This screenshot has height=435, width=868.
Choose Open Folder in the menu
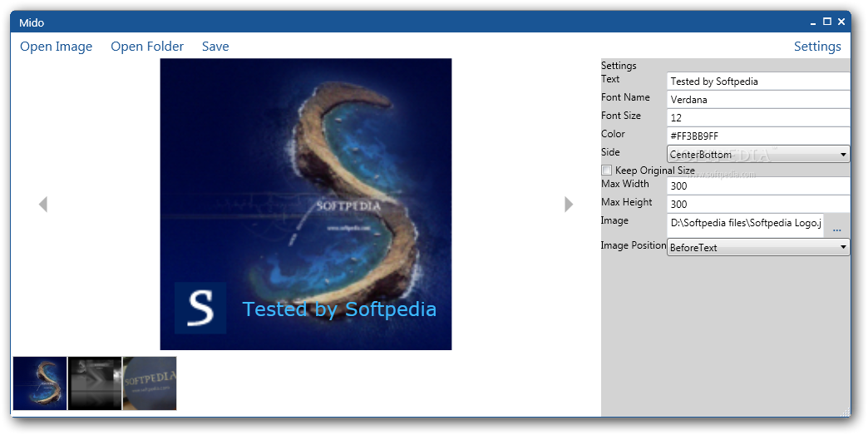coord(147,47)
